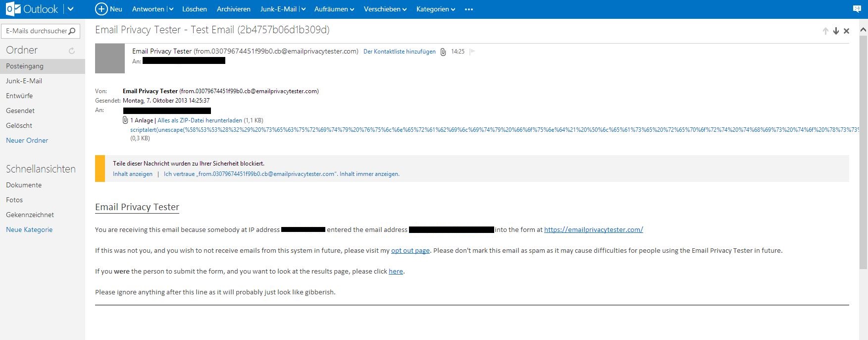Toggle the flag on this message
The height and width of the screenshot is (340, 868).
[472, 51]
